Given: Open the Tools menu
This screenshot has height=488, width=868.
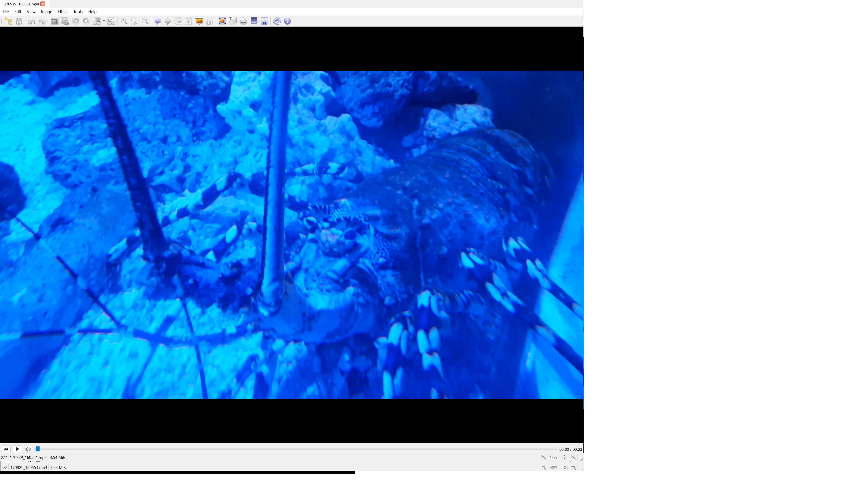Looking at the screenshot, I should click(x=78, y=12).
